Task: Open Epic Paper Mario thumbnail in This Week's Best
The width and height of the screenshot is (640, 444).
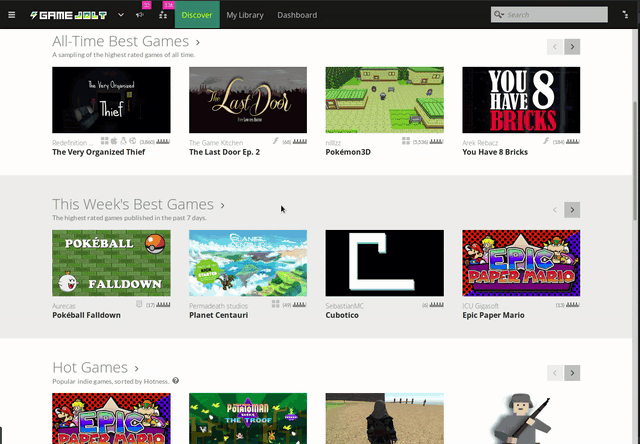Action: (521, 263)
